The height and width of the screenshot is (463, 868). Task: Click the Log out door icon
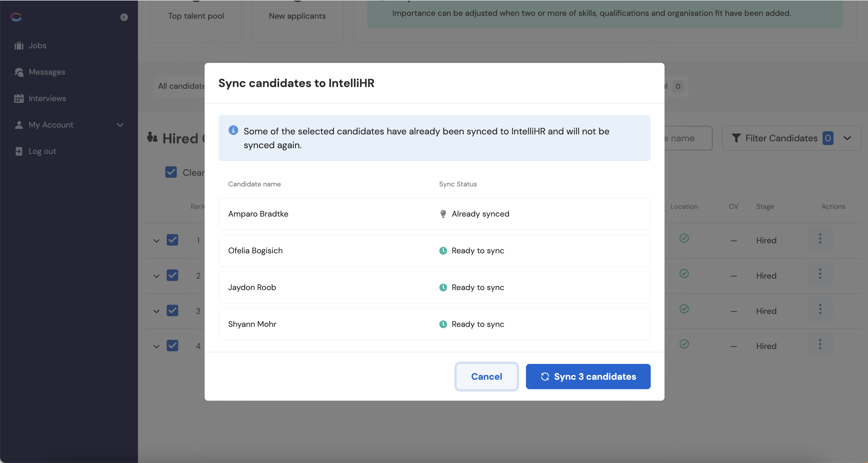[x=19, y=151]
